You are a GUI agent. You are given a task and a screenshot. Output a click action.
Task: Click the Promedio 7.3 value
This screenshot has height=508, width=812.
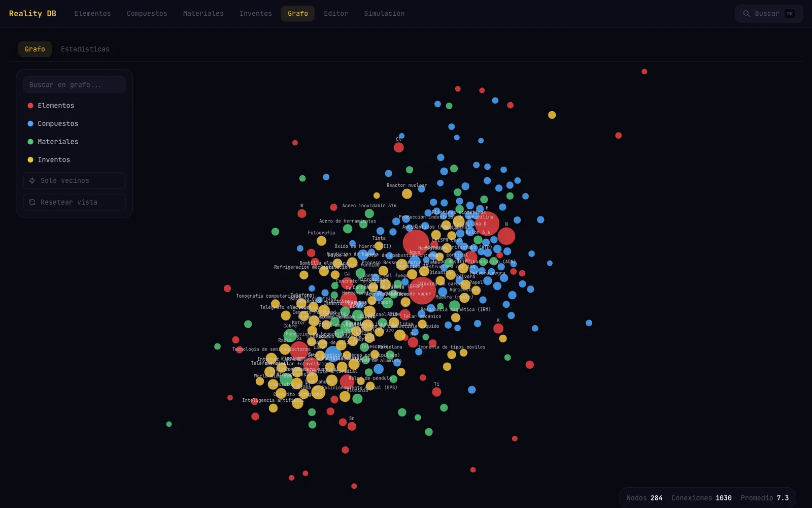click(764, 498)
